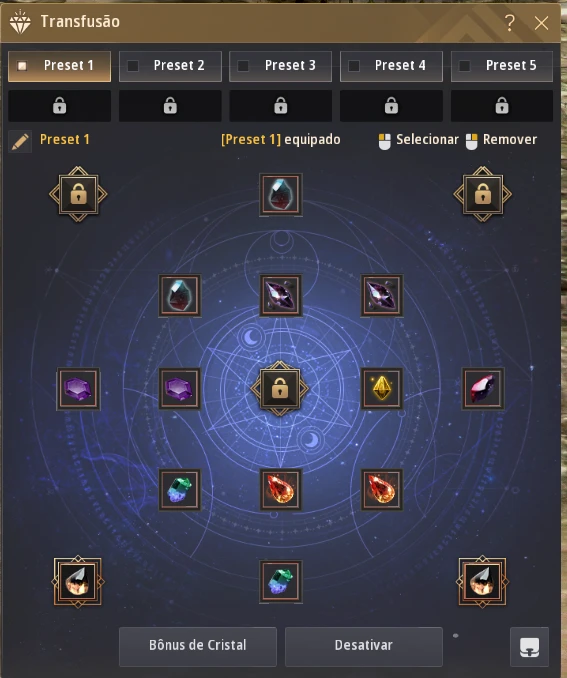Open the Bônus de Cristal button
The width and height of the screenshot is (567, 678).
click(x=198, y=646)
